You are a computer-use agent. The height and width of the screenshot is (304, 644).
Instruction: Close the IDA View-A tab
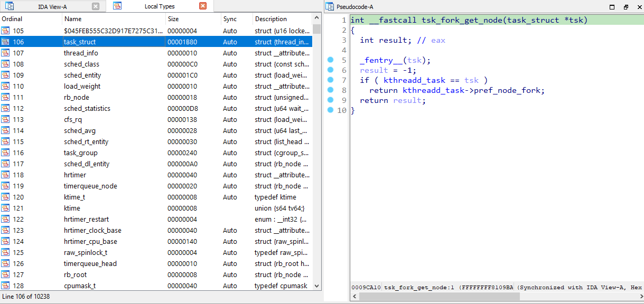(95, 6)
